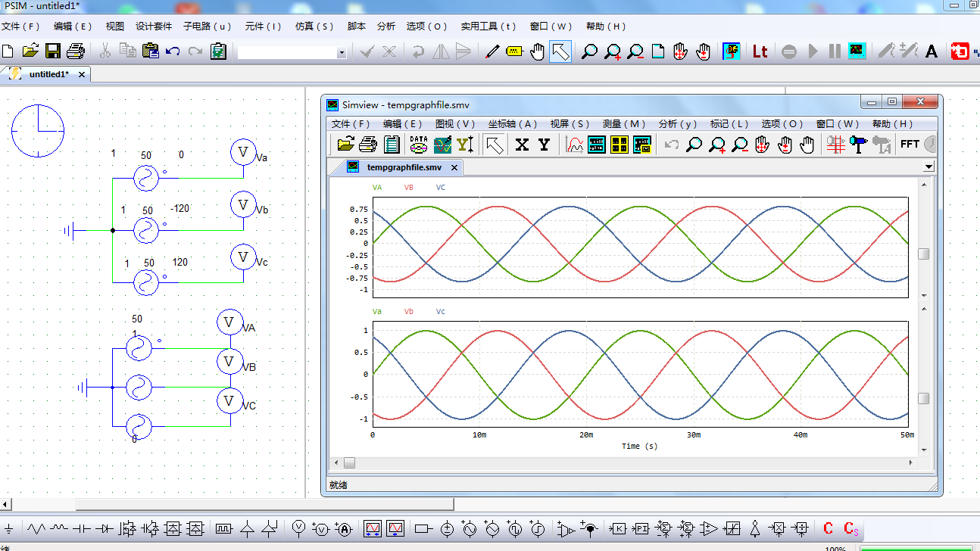
Task: Undo last action in PSIM toolbar
Action: pyautogui.click(x=173, y=51)
